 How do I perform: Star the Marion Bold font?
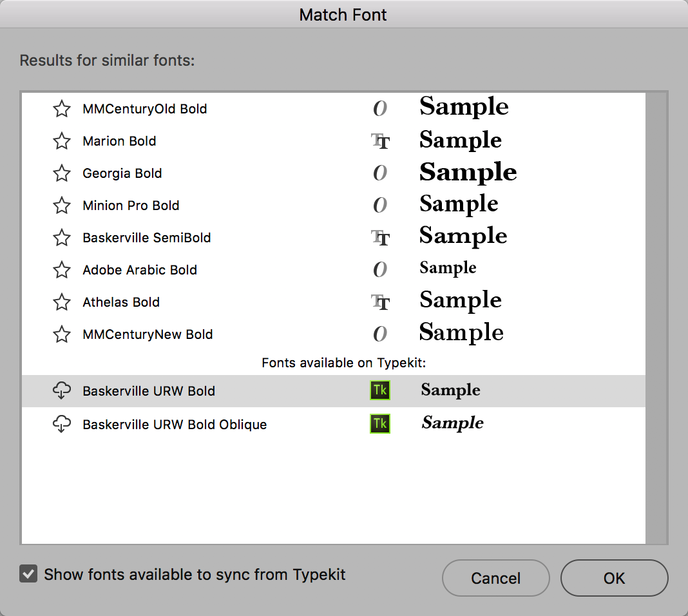tap(62, 141)
